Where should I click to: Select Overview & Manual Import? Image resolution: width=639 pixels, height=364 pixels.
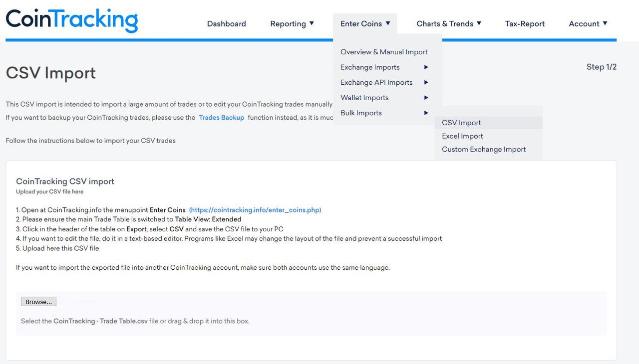tap(384, 52)
